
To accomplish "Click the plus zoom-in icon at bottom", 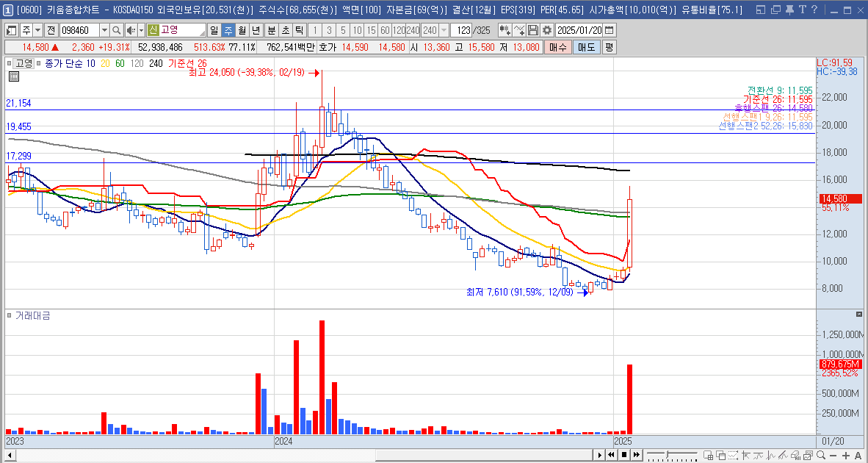I will (x=847, y=455).
